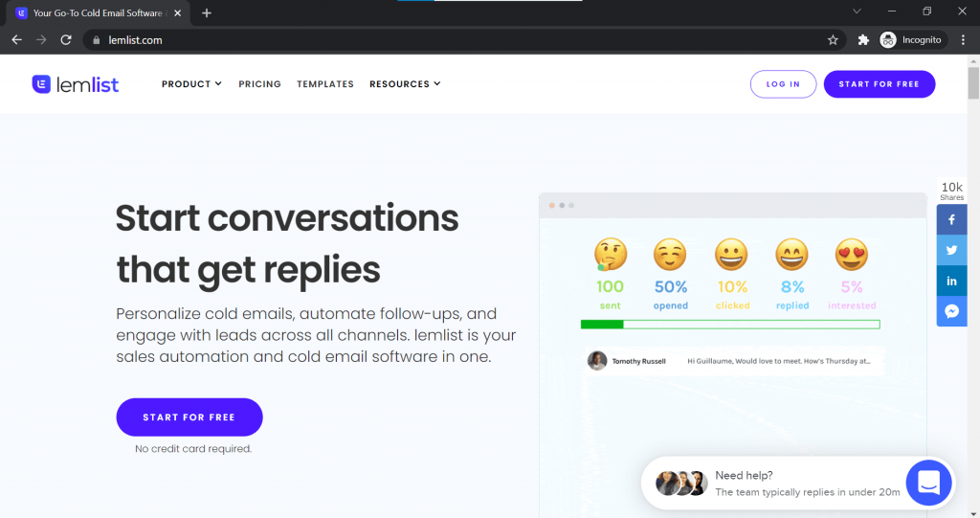The image size is (980, 518).
Task: Open Chrome three-dot menu
Action: point(963,40)
